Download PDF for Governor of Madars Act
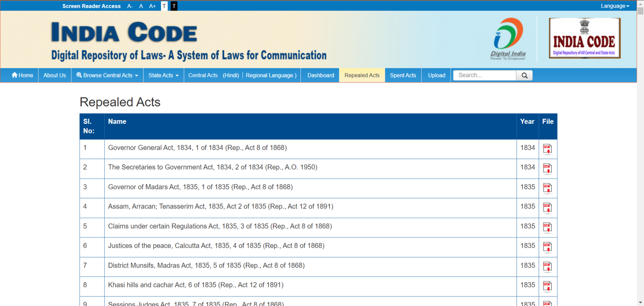644x306 pixels. (x=547, y=188)
